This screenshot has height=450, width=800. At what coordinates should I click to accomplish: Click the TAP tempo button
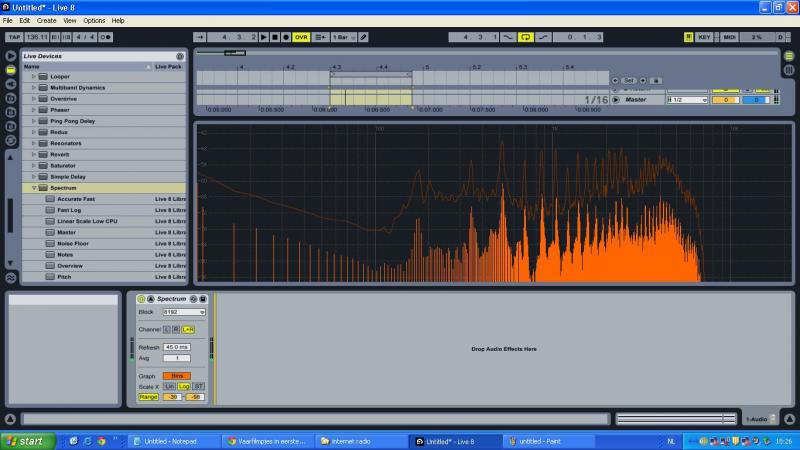pyautogui.click(x=14, y=37)
